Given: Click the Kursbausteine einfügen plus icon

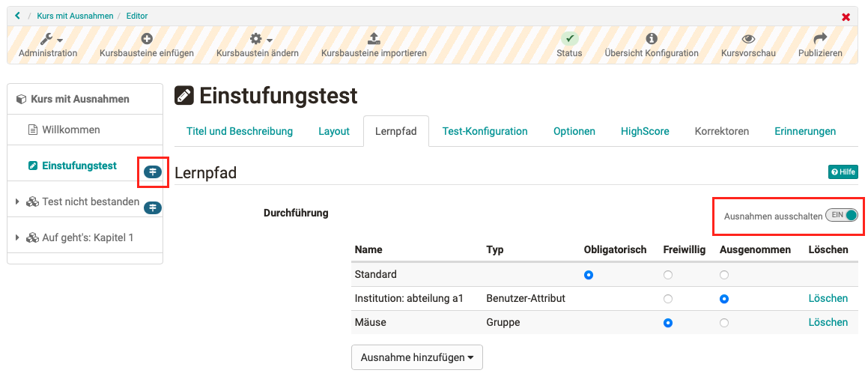Looking at the screenshot, I should point(147,39).
